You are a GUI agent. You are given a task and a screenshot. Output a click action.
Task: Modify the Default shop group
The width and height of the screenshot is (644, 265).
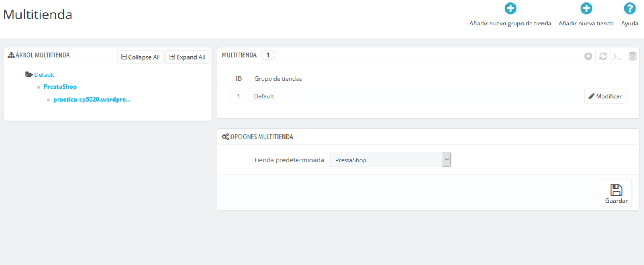(605, 96)
